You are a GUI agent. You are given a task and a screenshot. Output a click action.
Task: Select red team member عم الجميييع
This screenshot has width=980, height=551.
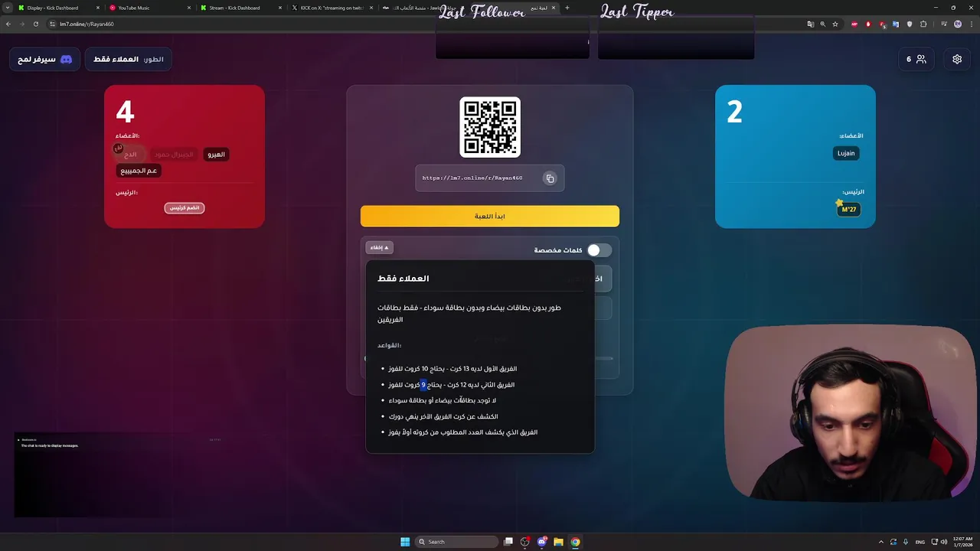coord(139,171)
